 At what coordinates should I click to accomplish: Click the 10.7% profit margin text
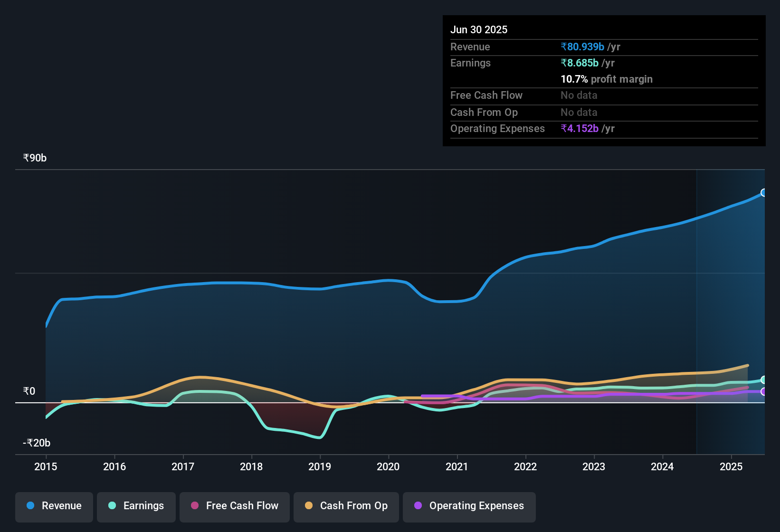pos(607,79)
